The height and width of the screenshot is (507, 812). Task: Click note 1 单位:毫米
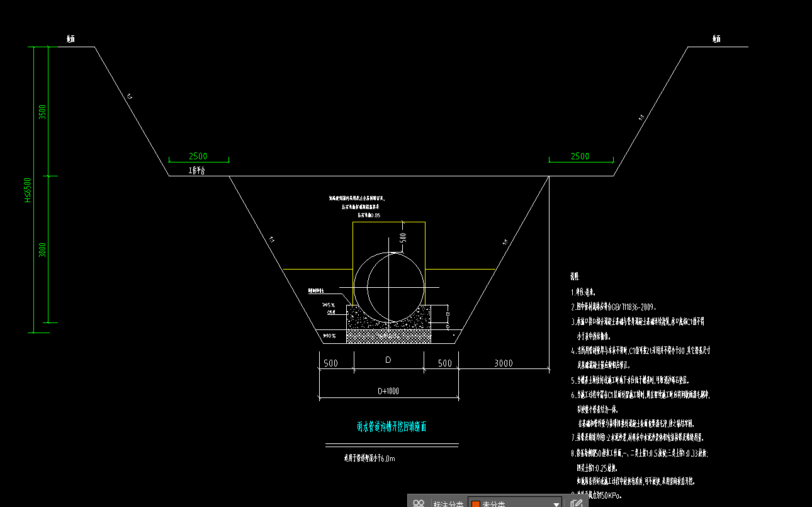[584, 292]
